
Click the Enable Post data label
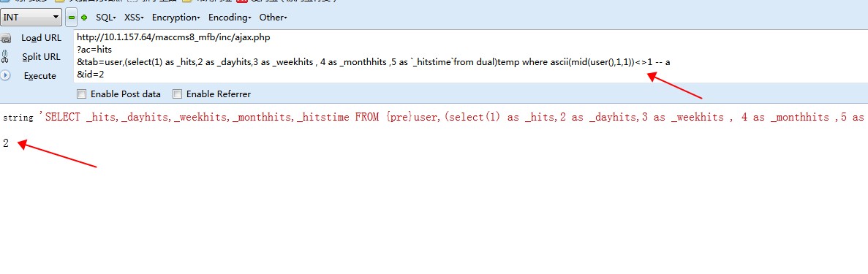click(126, 94)
